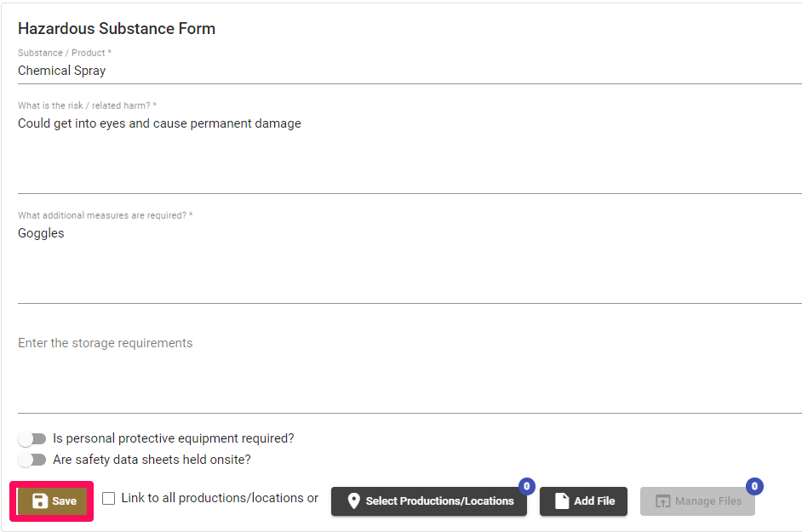Click the location pin icon
Image resolution: width=802 pixels, height=532 pixels.
pos(353,501)
